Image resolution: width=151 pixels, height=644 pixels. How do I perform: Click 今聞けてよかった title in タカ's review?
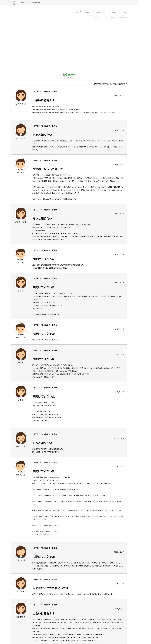click(x=44, y=259)
